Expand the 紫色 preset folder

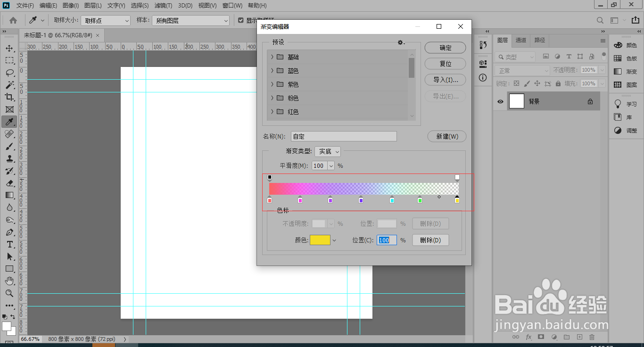click(272, 84)
